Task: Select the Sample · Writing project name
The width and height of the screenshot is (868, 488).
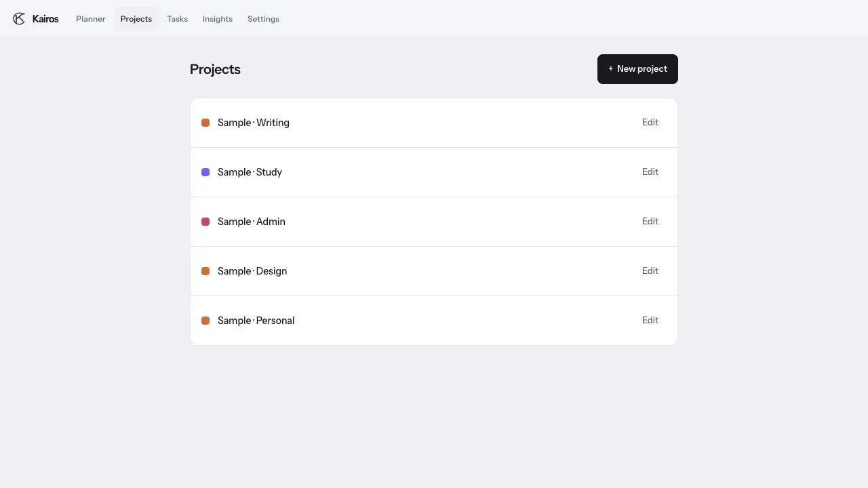Action: [x=254, y=123]
